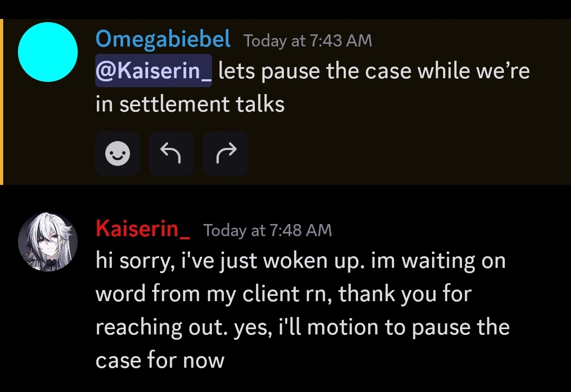
Task: Click the 7:48 AM timestamp
Action: click(x=301, y=230)
